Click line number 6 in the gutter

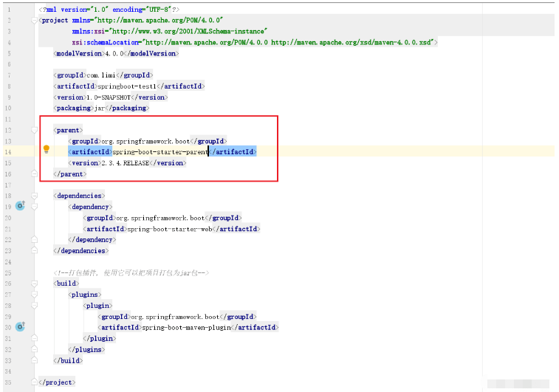click(9, 64)
